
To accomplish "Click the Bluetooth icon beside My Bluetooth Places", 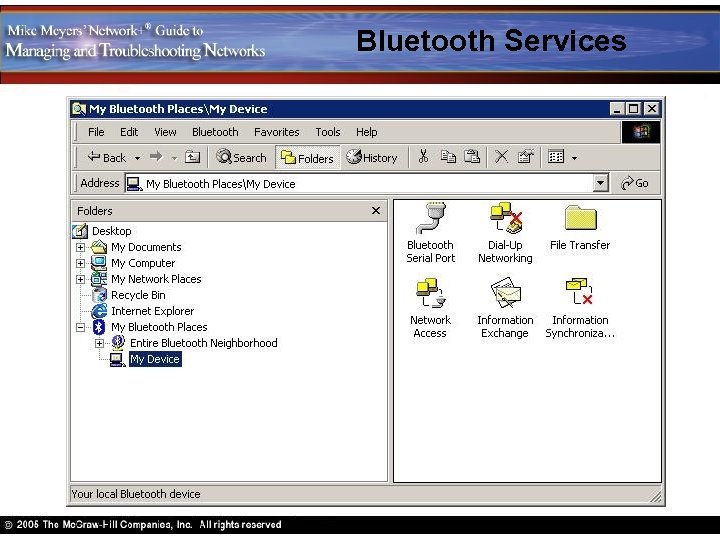I will (99, 327).
